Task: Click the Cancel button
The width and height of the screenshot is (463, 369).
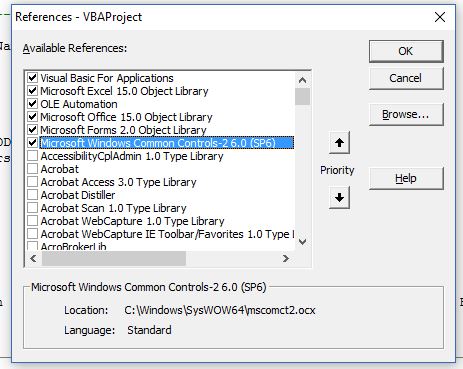Action: click(x=406, y=78)
